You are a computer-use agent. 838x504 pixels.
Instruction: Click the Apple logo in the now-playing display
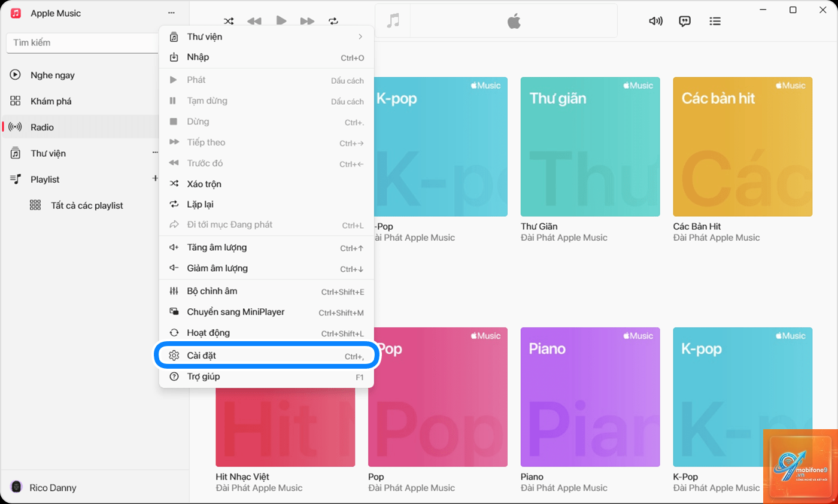tap(514, 22)
